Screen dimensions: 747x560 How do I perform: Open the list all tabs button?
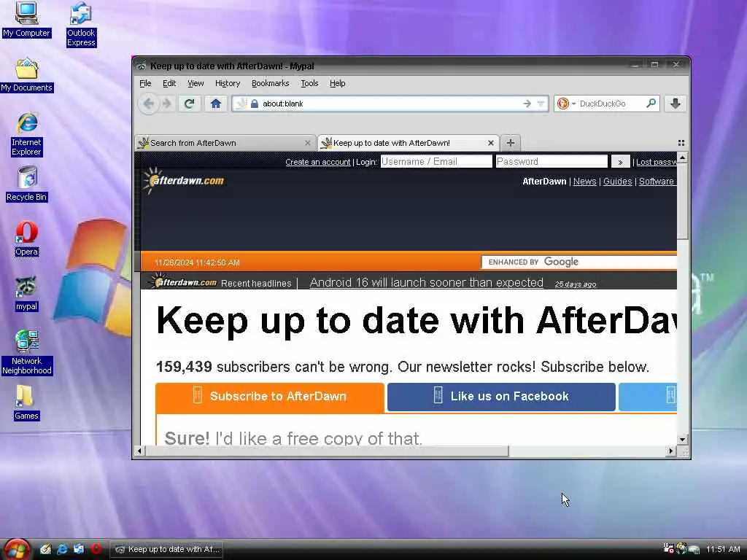click(x=681, y=143)
